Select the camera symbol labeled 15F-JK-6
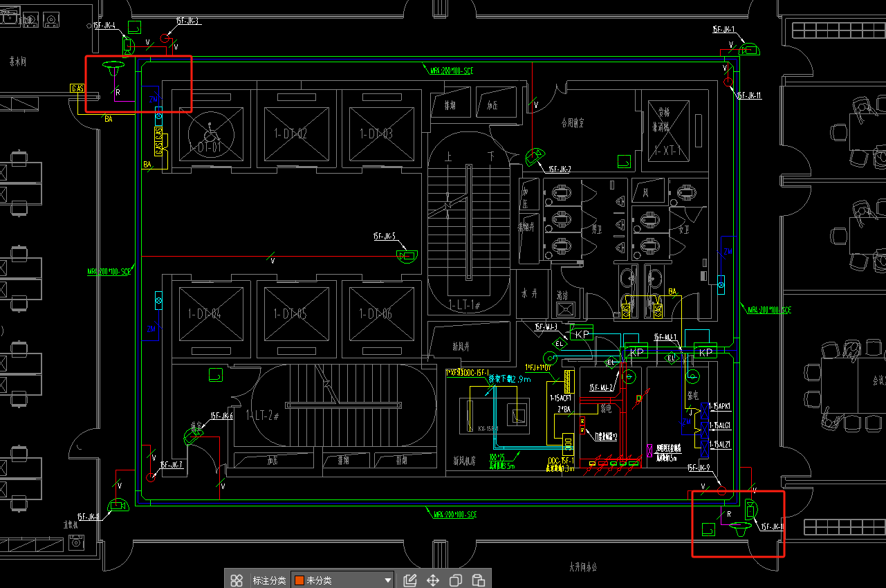 (x=192, y=436)
